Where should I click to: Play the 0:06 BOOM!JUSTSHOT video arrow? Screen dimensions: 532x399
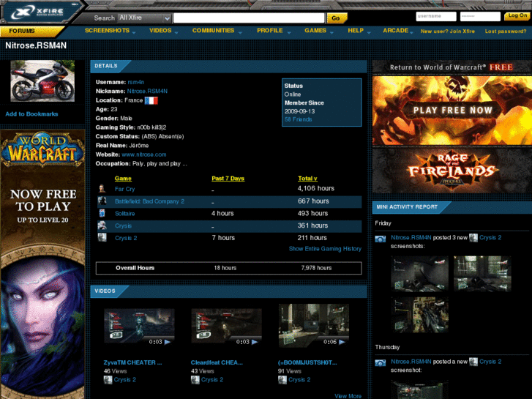click(342, 342)
